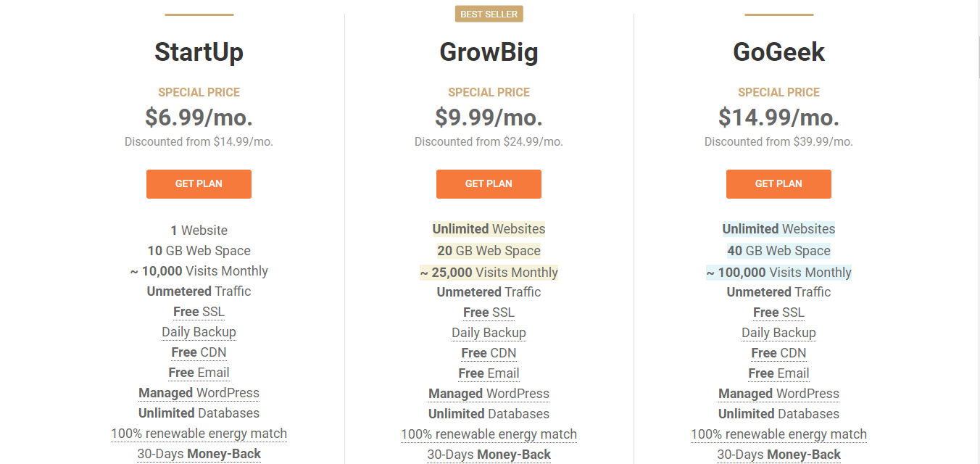The height and width of the screenshot is (464, 980).
Task: Click GrowBig's Managed WordPress feature
Action: (489, 394)
